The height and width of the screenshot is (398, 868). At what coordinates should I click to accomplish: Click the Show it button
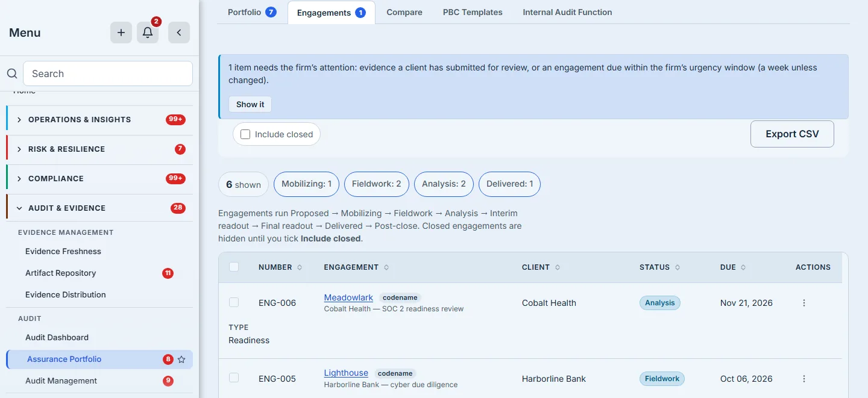pos(250,104)
